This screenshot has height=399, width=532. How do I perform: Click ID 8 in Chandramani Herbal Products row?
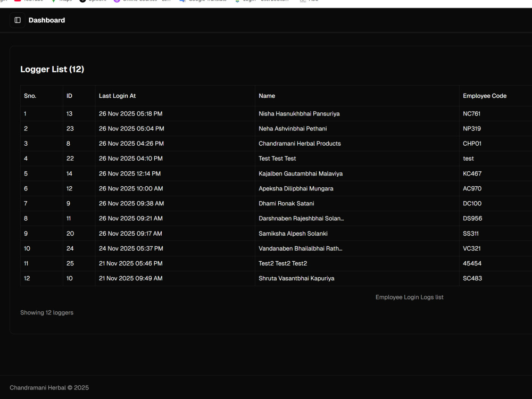pos(68,144)
